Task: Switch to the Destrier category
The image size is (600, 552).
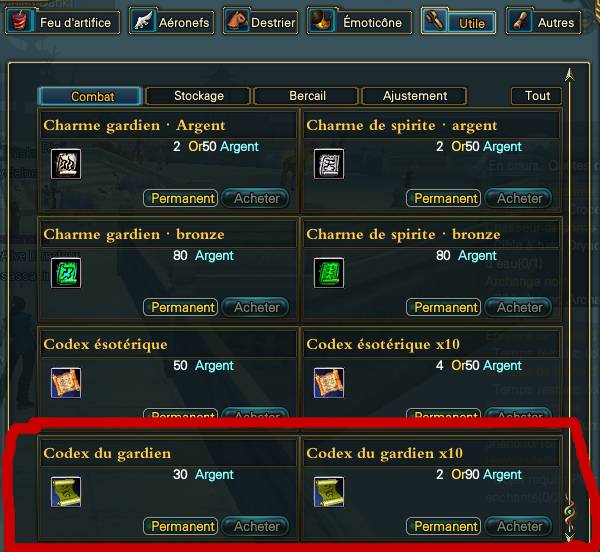Action: [x=261, y=22]
